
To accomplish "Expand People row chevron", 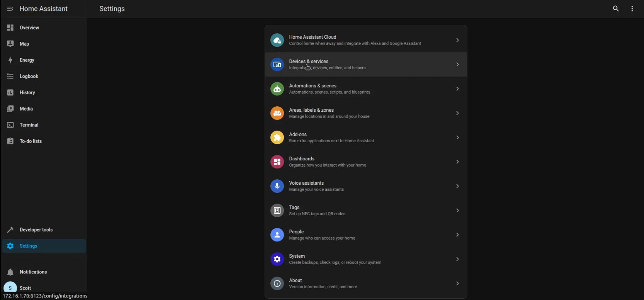I will tap(458, 235).
